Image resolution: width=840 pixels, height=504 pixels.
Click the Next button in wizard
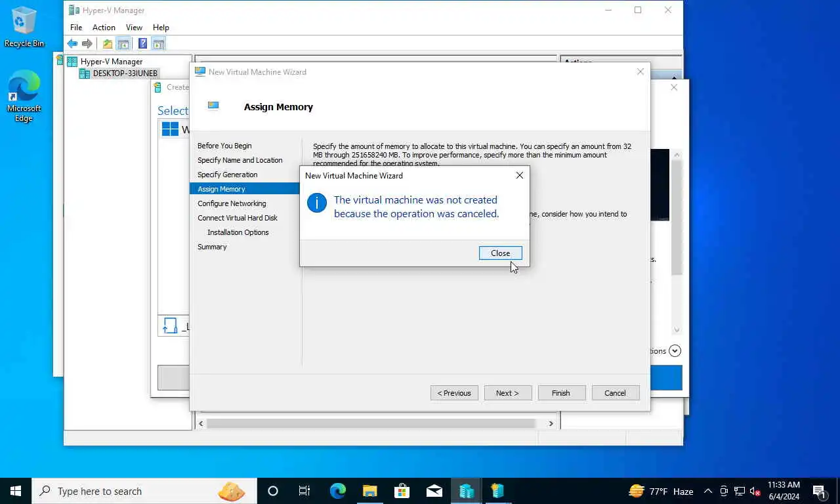pos(507,393)
